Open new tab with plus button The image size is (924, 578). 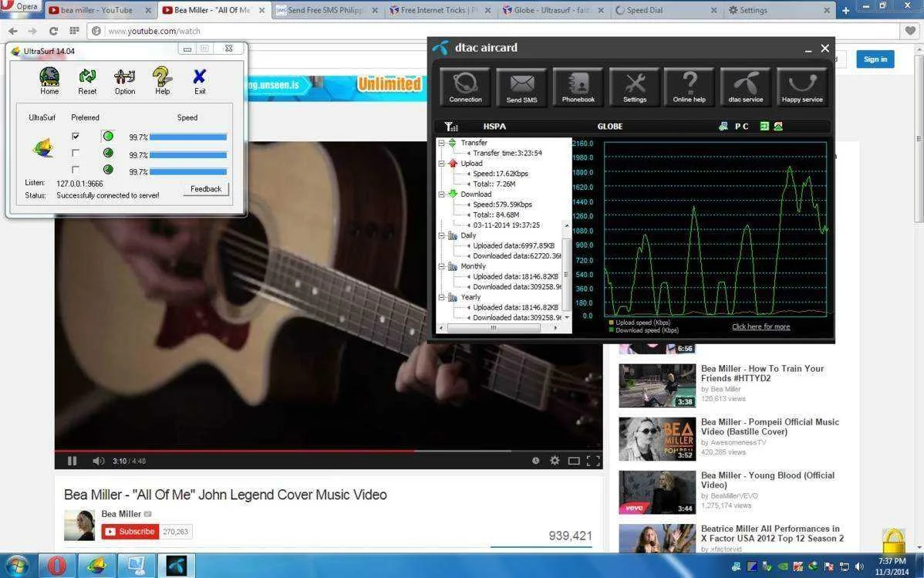[x=845, y=11]
